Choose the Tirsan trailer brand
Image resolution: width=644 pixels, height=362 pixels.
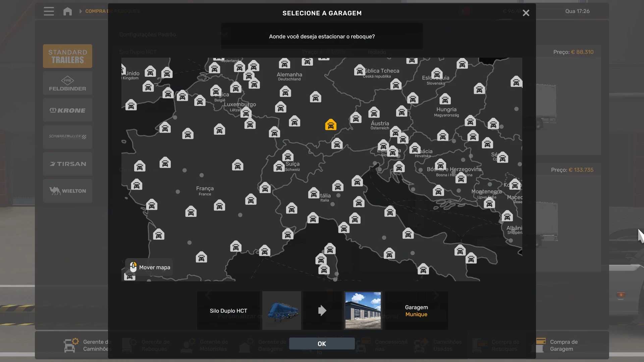67,164
